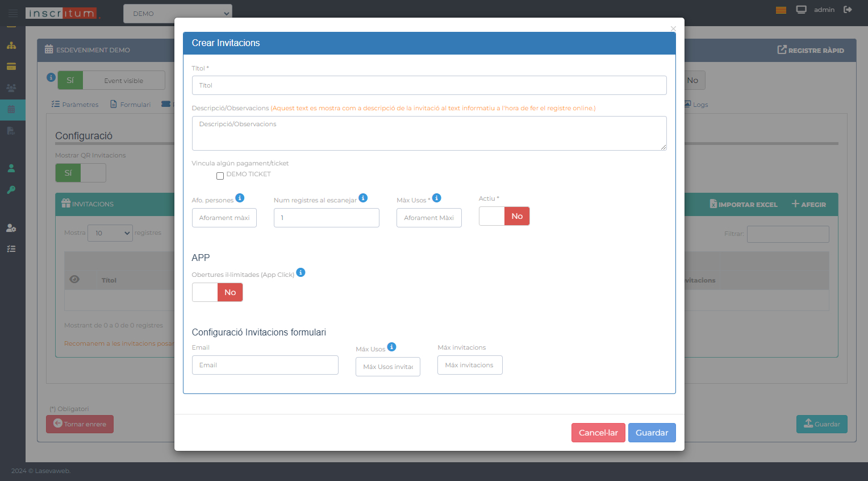Click info icon beside Event visible toggle
Image resolution: width=868 pixels, height=481 pixels.
[x=51, y=77]
